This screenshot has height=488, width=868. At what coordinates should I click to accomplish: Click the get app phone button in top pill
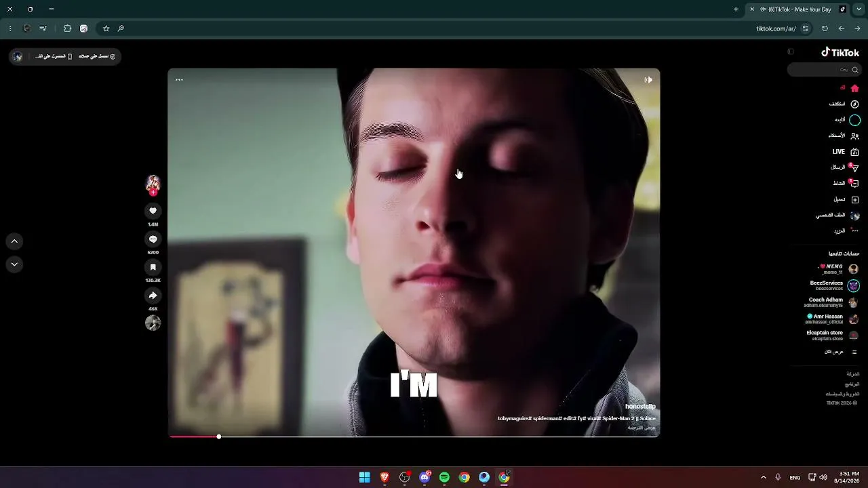pyautogui.click(x=54, y=56)
